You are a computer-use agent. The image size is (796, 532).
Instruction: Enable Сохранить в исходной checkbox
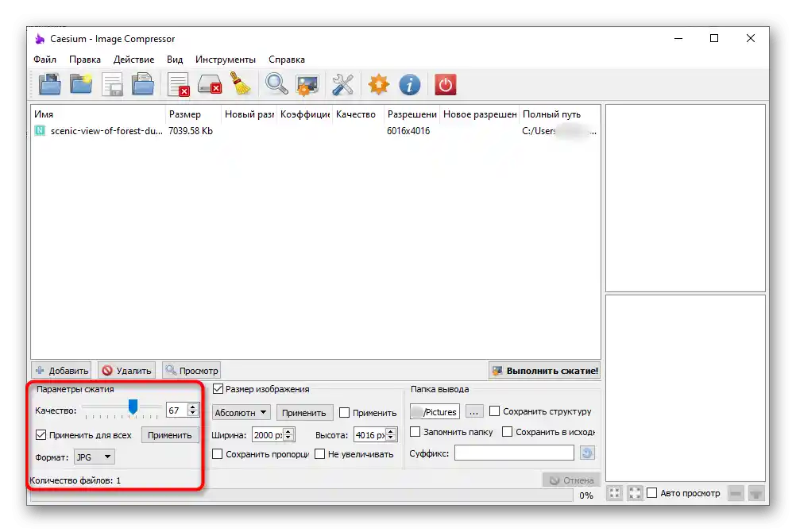pos(507,431)
